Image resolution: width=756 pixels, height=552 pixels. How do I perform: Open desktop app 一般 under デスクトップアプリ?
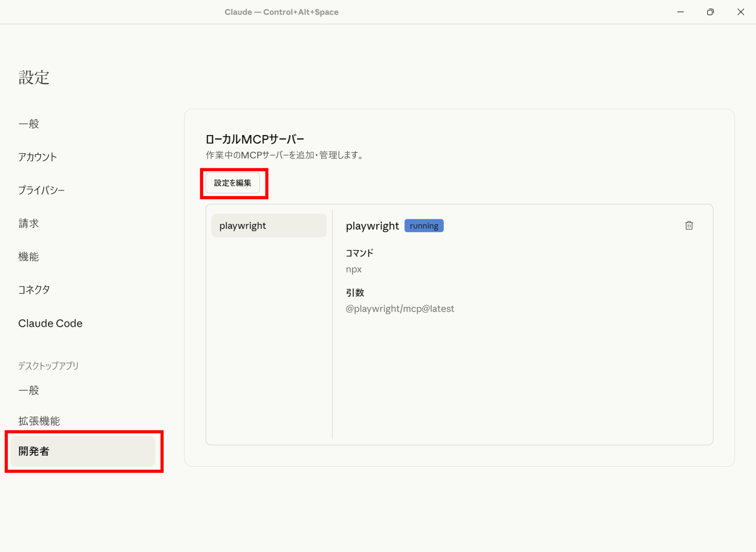coord(29,390)
